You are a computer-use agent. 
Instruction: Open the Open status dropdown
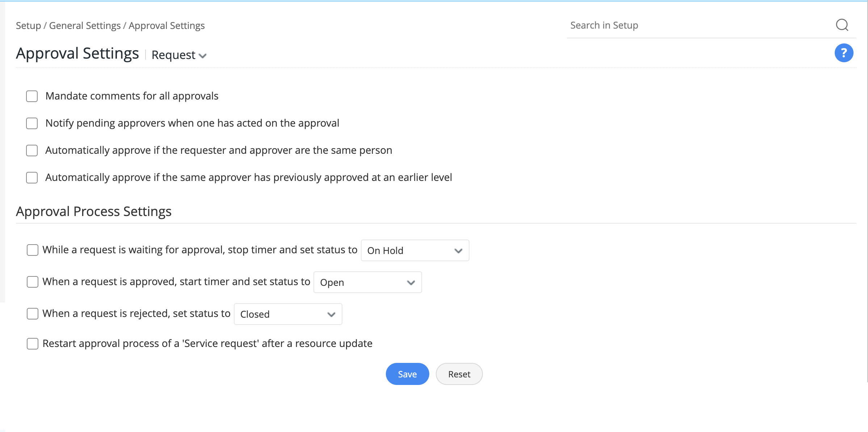click(x=367, y=282)
